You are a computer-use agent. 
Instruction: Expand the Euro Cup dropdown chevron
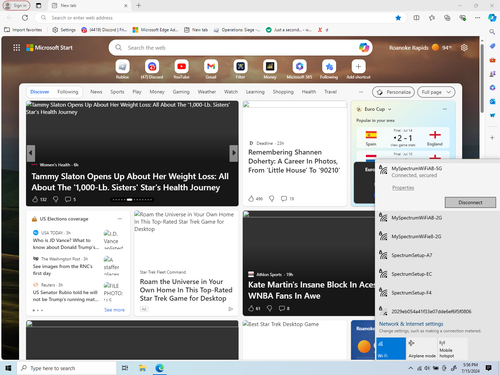[389, 109]
